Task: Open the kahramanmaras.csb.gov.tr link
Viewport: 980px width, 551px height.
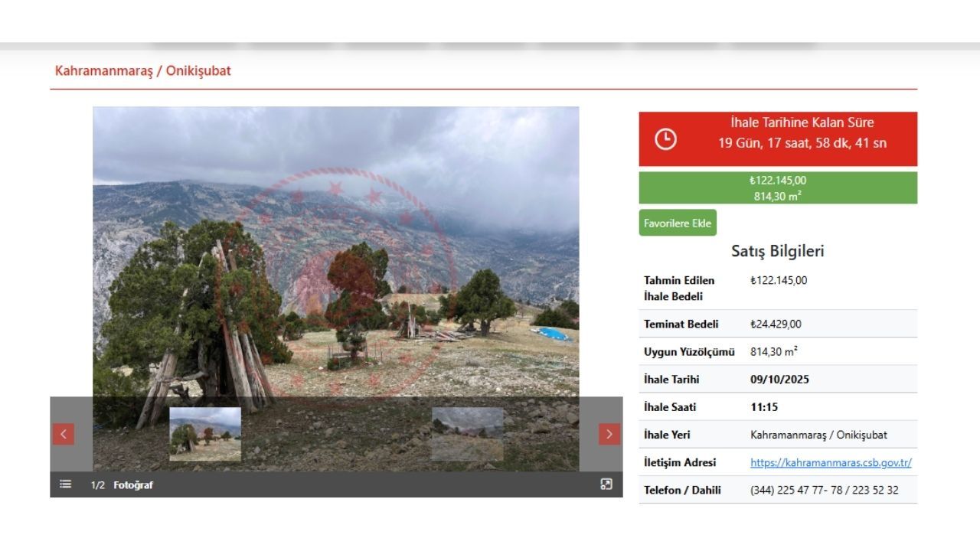Action: point(830,462)
